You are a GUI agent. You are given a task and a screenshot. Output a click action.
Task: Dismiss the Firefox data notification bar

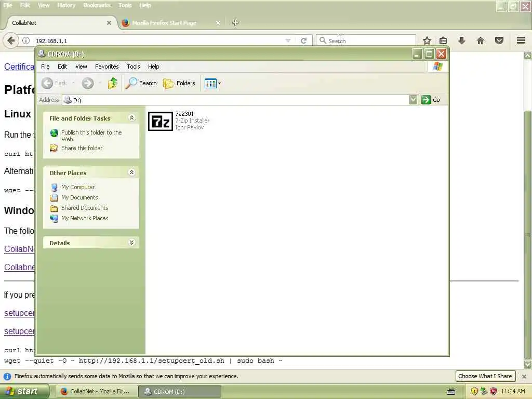pyautogui.click(x=524, y=376)
